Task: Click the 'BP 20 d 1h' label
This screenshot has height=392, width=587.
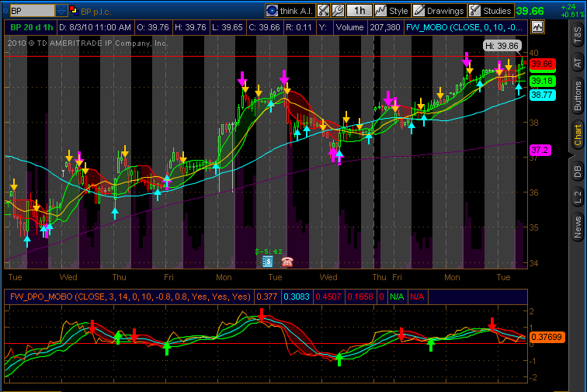Action: (x=31, y=27)
